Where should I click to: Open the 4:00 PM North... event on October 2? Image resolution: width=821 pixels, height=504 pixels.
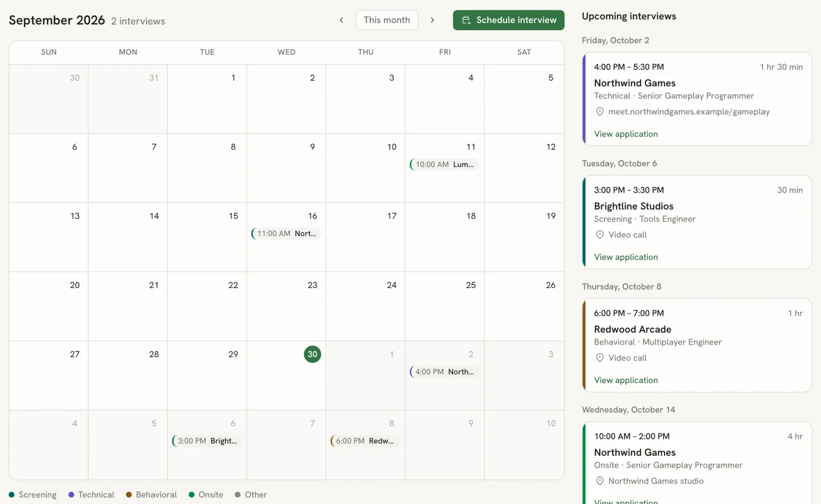(444, 372)
